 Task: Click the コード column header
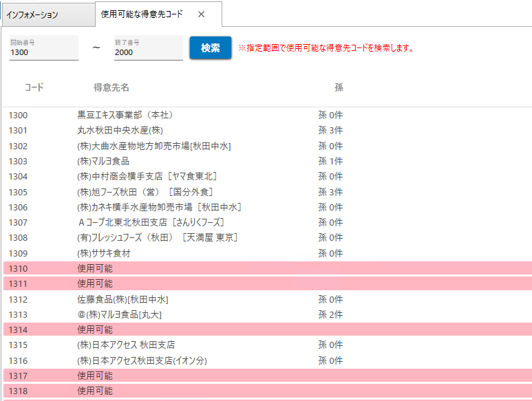pos(34,87)
